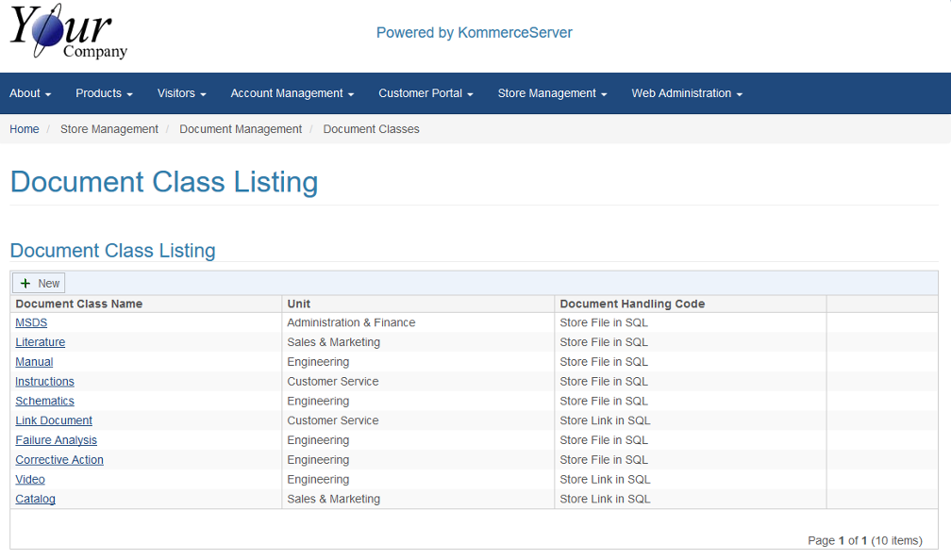
Task: Navigate to Document Management breadcrumb
Action: [x=241, y=129]
